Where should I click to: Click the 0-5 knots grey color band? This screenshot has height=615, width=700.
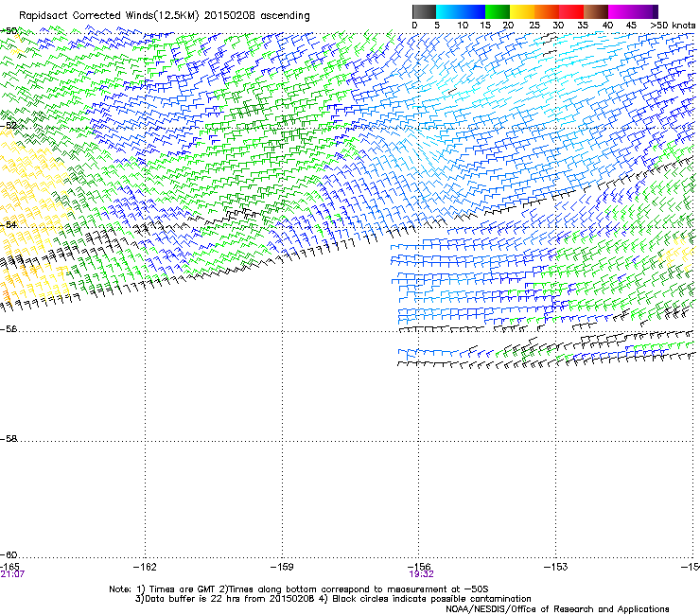(424, 11)
